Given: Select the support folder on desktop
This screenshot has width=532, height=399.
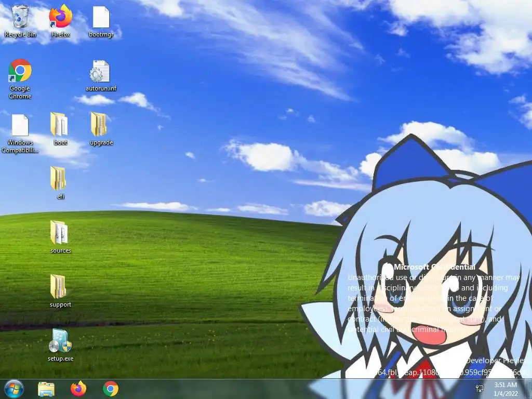Looking at the screenshot, I should pos(60,291).
